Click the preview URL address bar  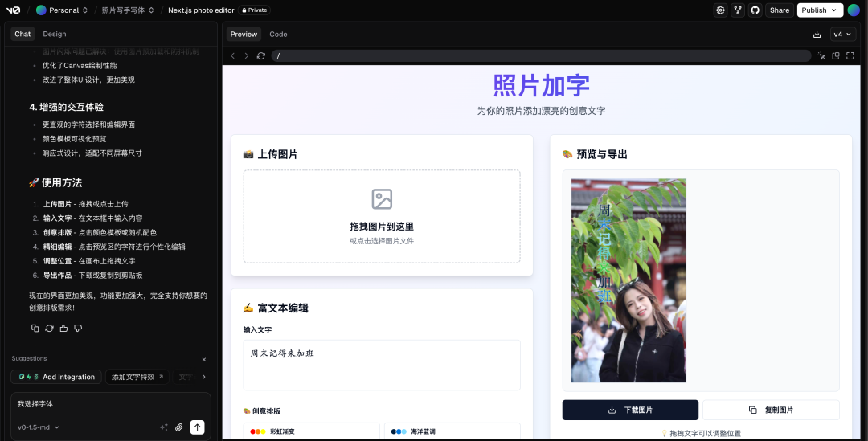click(x=541, y=56)
